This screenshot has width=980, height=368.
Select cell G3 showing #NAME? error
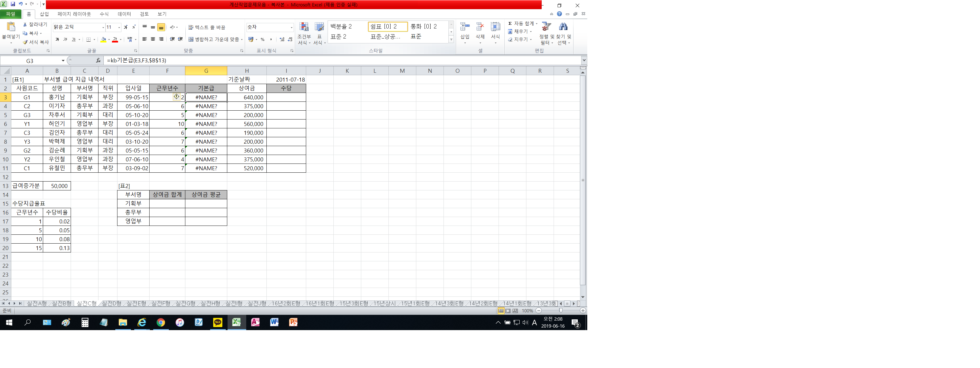point(206,97)
